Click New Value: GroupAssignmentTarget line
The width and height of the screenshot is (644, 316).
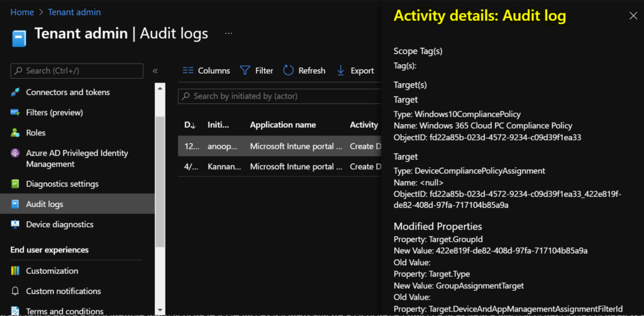(x=458, y=285)
